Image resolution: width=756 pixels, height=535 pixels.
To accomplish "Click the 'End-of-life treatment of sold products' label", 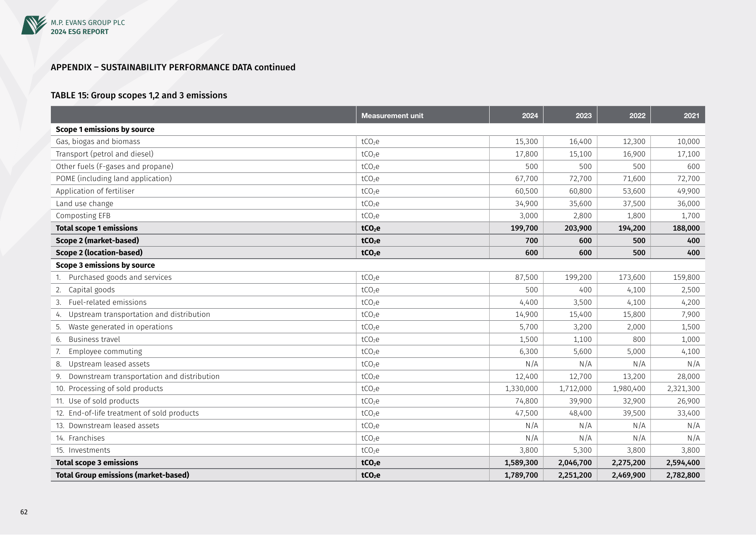I will pyautogui.click(x=134, y=413).
